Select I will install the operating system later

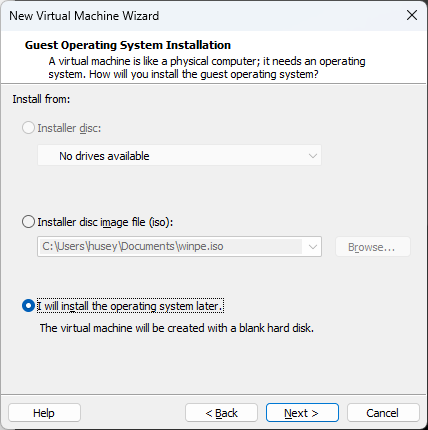(28, 306)
